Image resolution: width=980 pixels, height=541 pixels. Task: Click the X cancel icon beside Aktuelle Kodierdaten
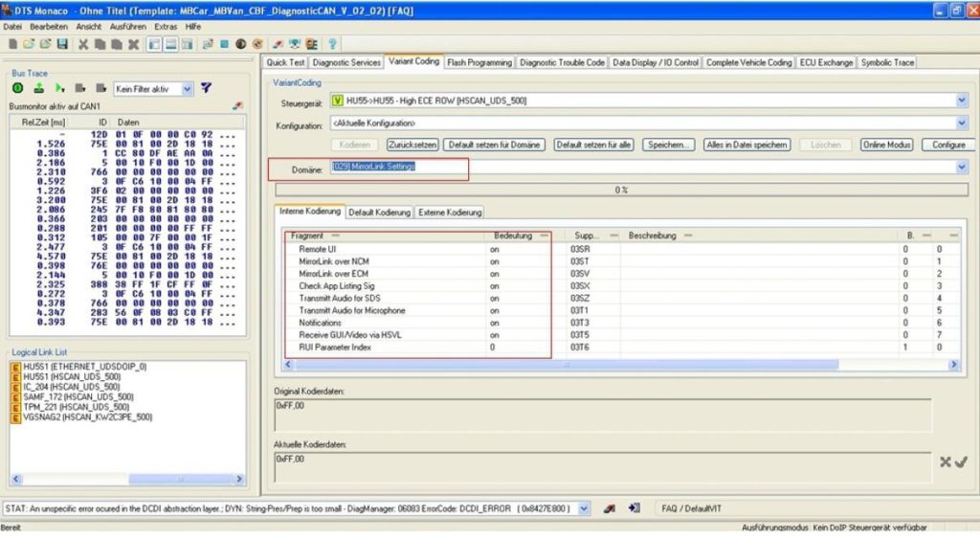pos(945,462)
